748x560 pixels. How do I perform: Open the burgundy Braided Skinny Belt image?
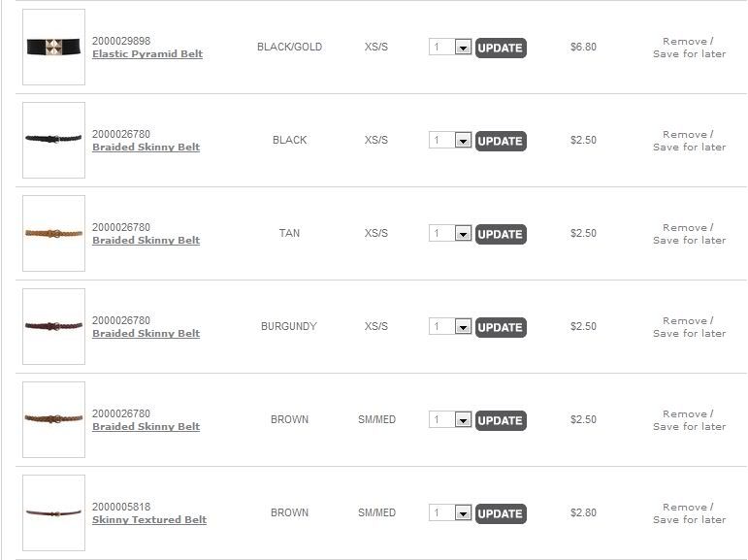[53, 326]
